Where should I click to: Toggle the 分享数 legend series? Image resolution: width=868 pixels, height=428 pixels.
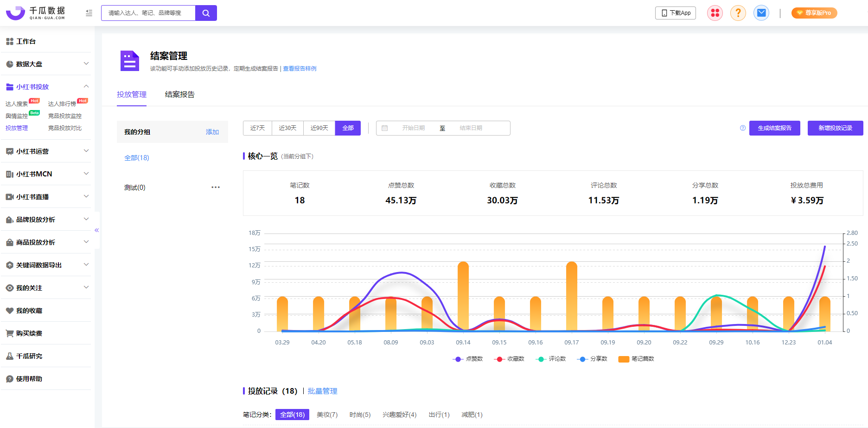pyautogui.click(x=592, y=359)
